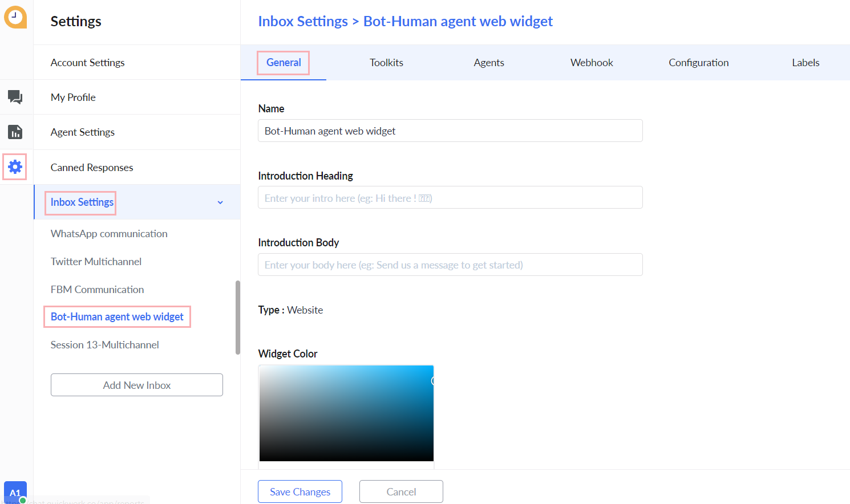Click the orange app logo icon
This screenshot has width=850, height=504.
click(15, 17)
